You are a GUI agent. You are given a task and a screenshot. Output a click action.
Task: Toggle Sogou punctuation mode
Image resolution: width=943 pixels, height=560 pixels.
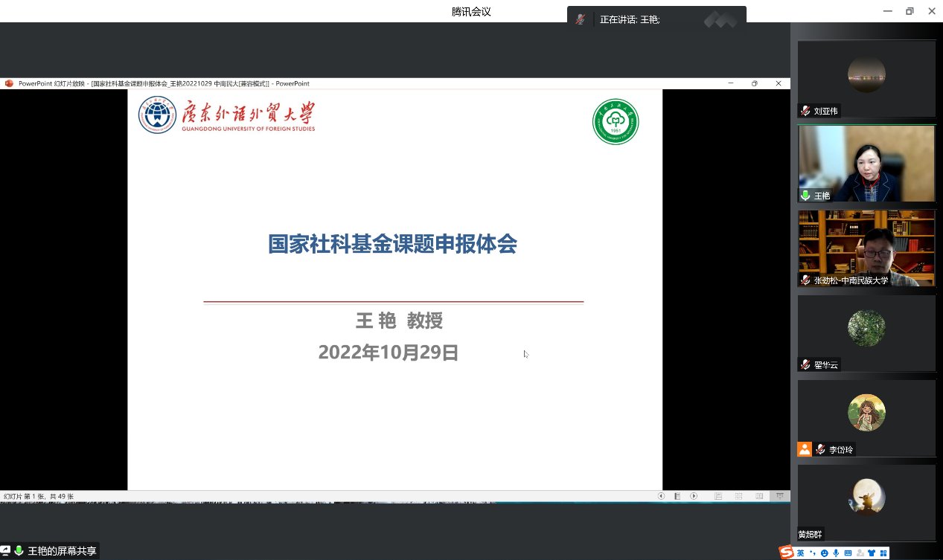pyautogui.click(x=813, y=553)
